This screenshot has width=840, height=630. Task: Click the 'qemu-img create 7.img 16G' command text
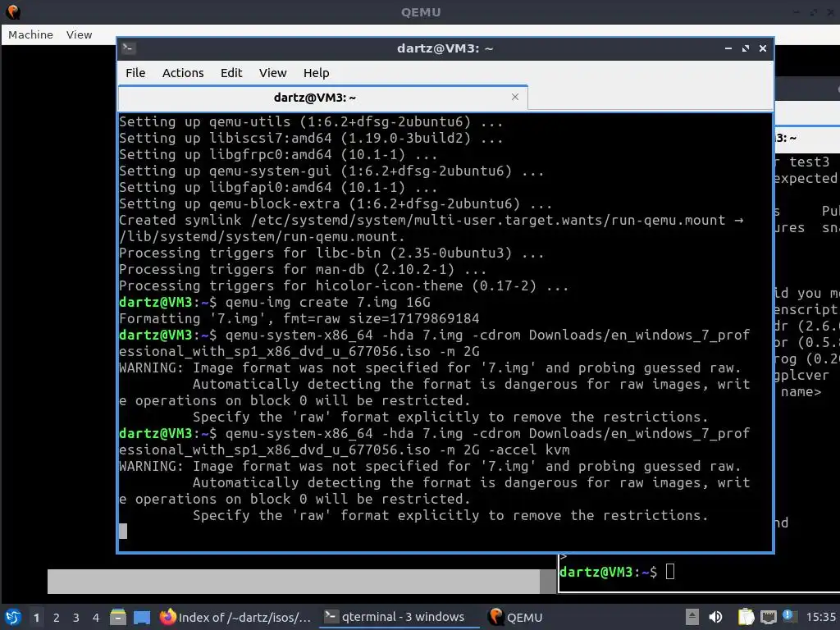pyautogui.click(x=327, y=302)
